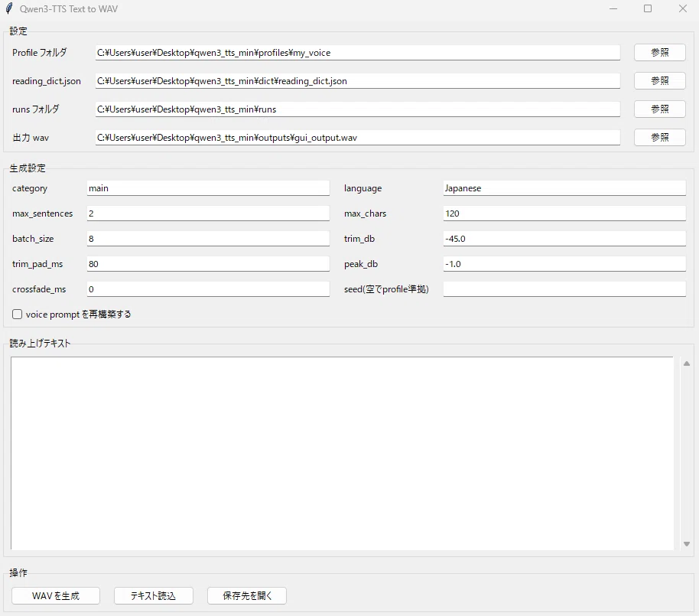Focus the reading_dict.json path field
The width and height of the screenshot is (699, 616).
(x=357, y=81)
